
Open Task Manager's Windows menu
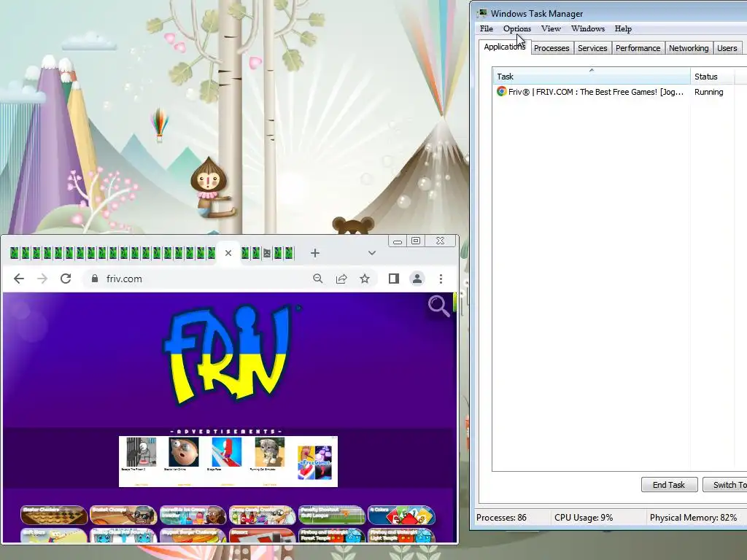[588, 28]
